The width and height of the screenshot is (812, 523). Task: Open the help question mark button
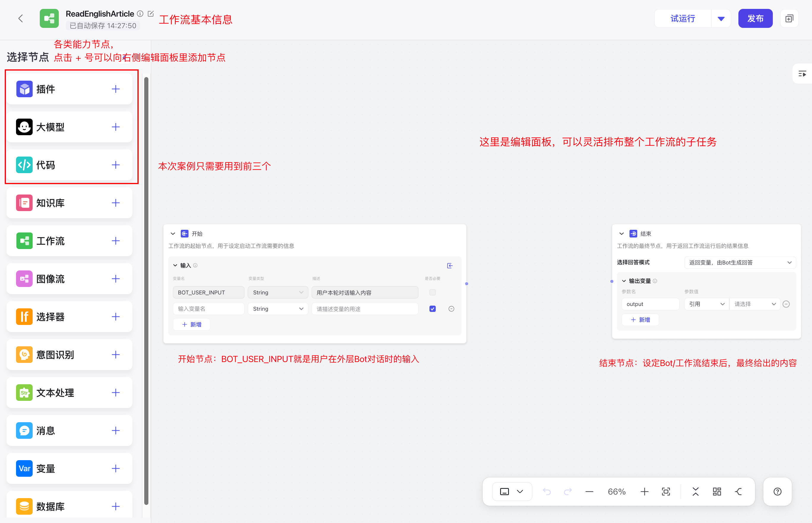pyautogui.click(x=777, y=491)
